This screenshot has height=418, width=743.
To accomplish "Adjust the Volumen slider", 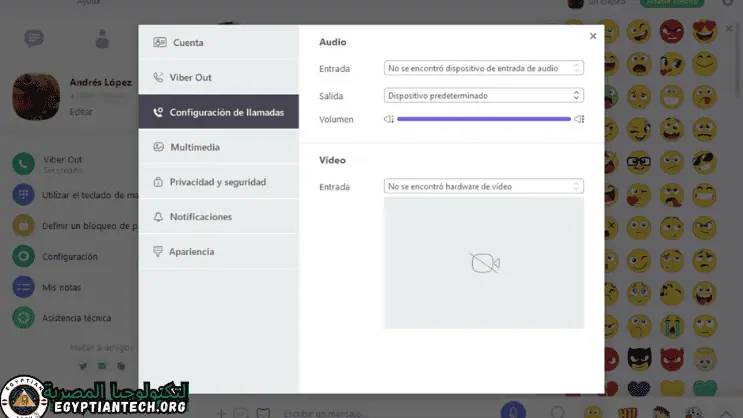I will point(483,119).
